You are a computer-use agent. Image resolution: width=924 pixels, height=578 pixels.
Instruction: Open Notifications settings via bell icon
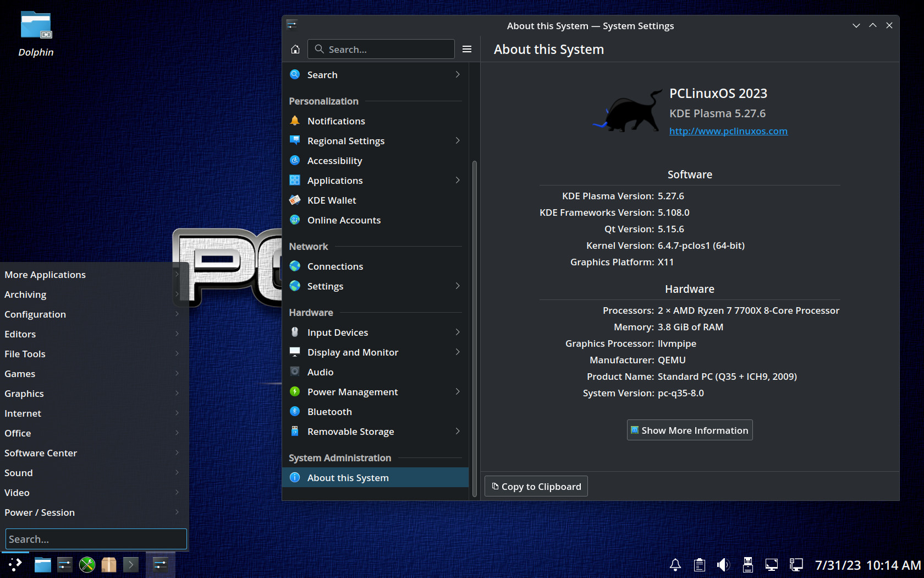[295, 121]
